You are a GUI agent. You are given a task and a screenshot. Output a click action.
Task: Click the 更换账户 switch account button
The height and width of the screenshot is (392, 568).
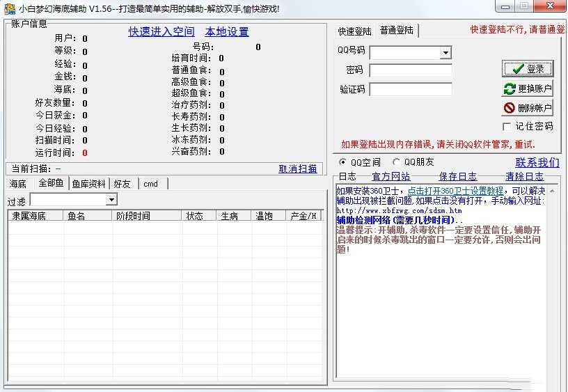pos(528,88)
